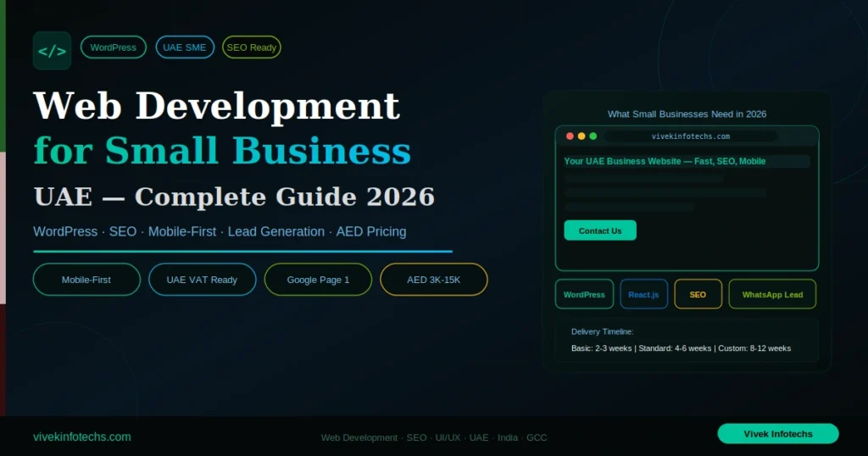Click 'UAE — Complete Guide 2026' text

click(x=234, y=197)
